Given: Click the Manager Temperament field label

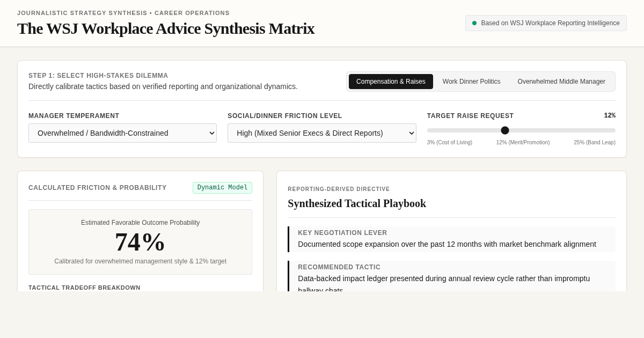Looking at the screenshot, I should [x=74, y=116].
